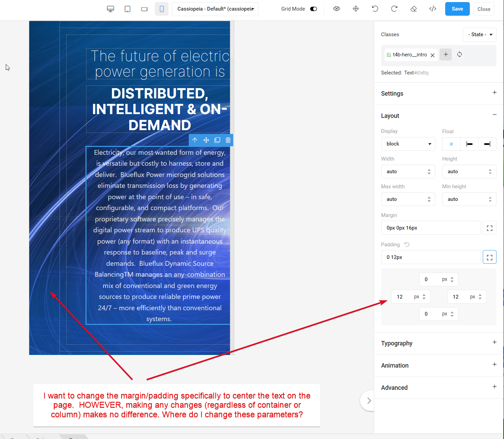Select parent element with up arrow
Screen dimensions: 504x439
tap(195, 140)
